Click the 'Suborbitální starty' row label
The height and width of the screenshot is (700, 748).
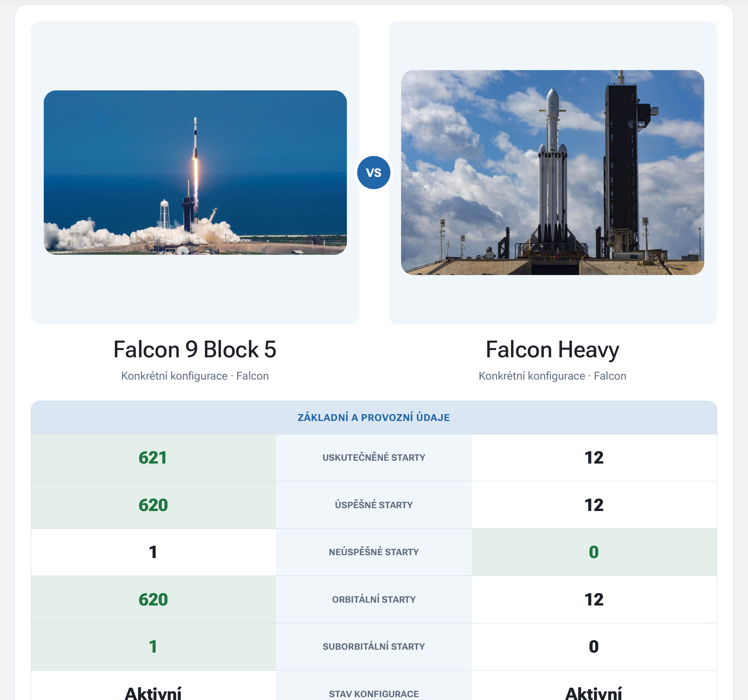374,646
